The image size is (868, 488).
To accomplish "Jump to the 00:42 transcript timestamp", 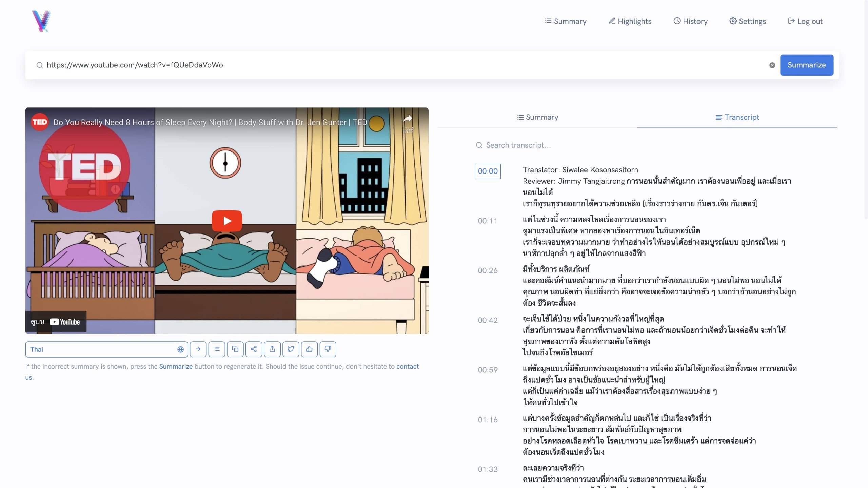I will click(x=488, y=320).
